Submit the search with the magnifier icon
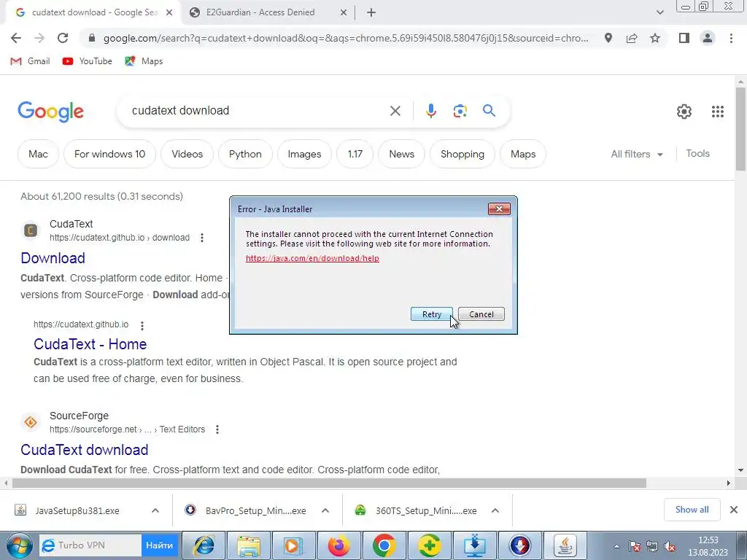This screenshot has width=747, height=560. [x=489, y=111]
